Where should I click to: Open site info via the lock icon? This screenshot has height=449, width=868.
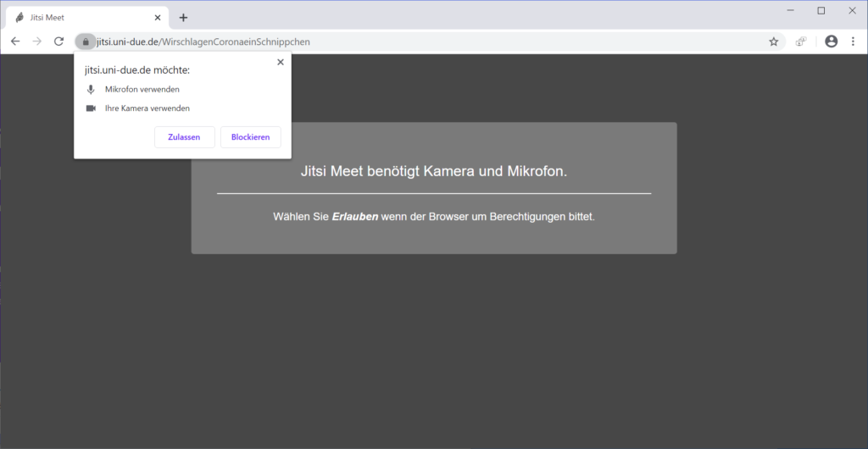coord(86,42)
